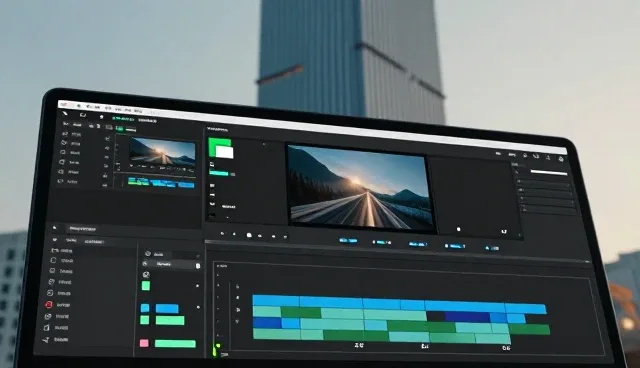Click the long top blue clip starting the timeline
The image size is (640, 368).
pyautogui.click(x=276, y=301)
